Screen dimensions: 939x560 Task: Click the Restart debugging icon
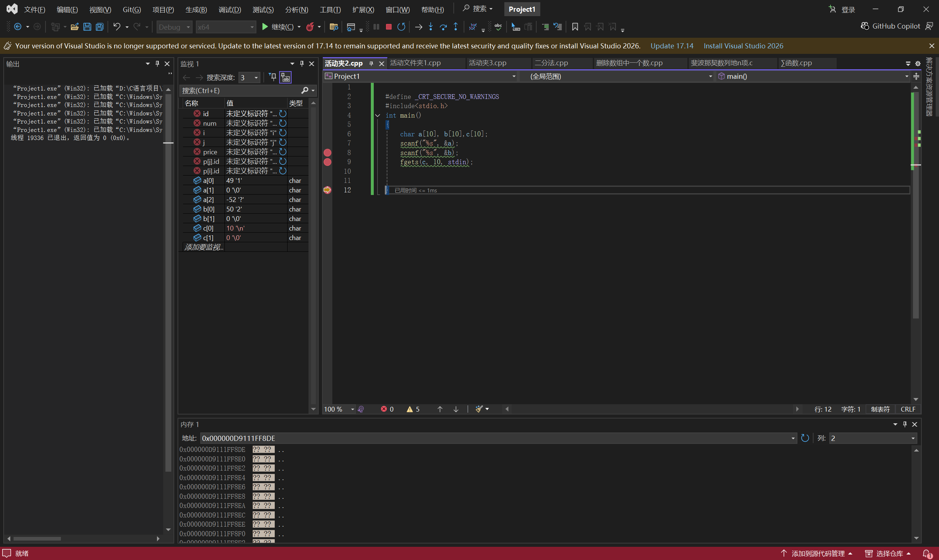[x=401, y=27]
